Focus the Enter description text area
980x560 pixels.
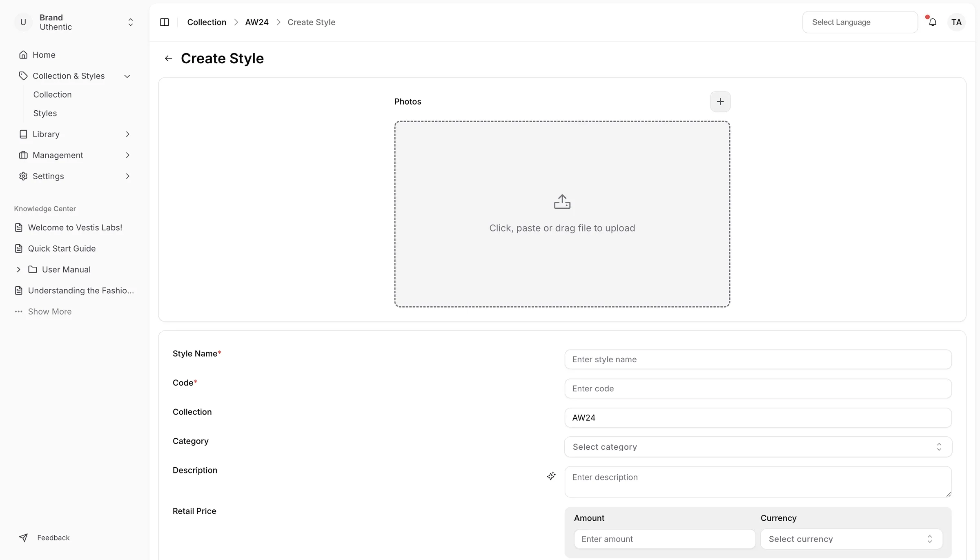[x=758, y=482]
